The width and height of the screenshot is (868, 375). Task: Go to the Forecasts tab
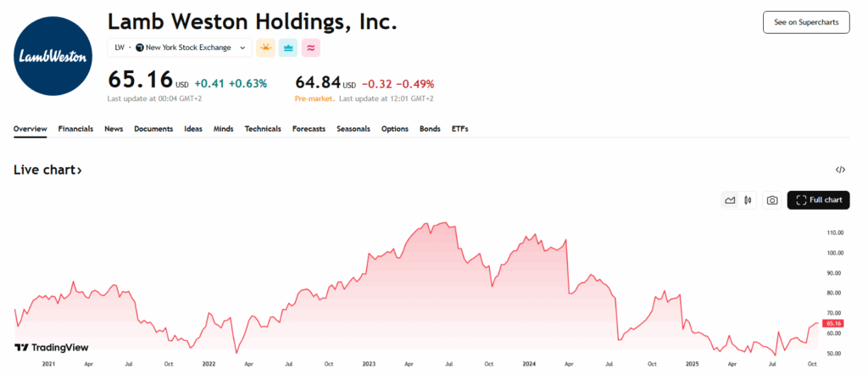click(x=309, y=129)
